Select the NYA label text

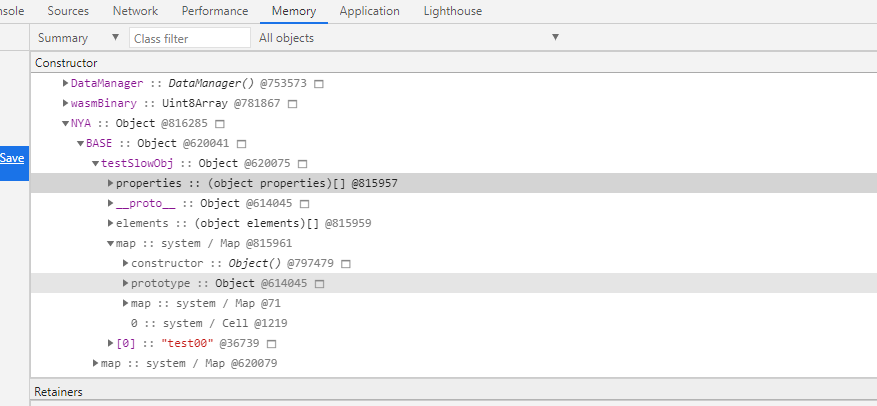click(x=81, y=124)
